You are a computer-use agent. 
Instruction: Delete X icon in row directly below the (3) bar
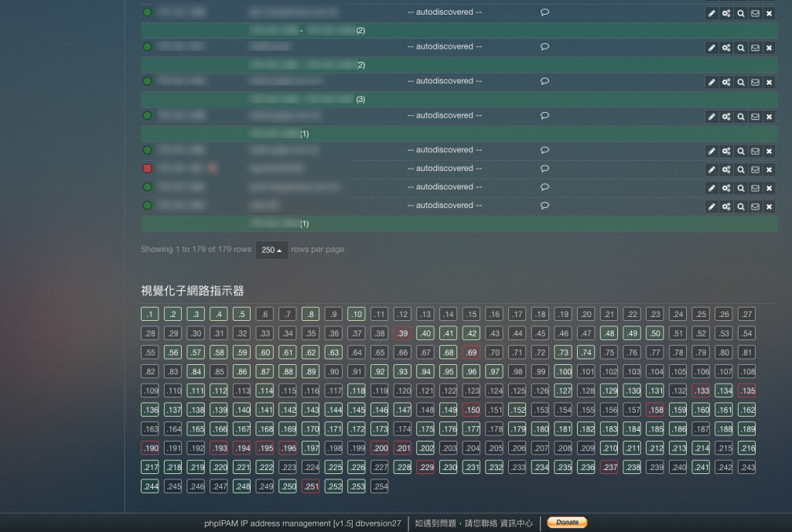770,117
